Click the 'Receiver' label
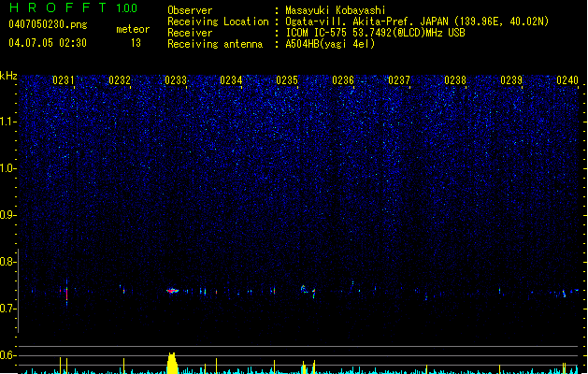The width and height of the screenshot is (588, 374). 190,33
